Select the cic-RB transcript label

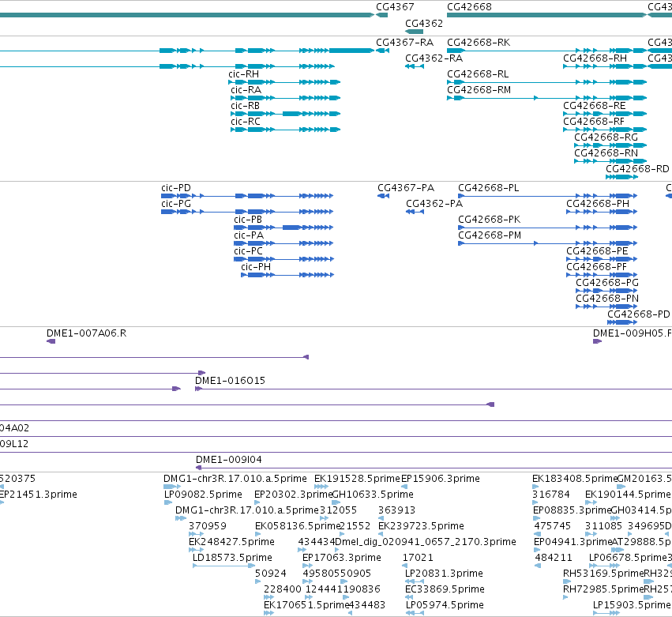click(245, 106)
